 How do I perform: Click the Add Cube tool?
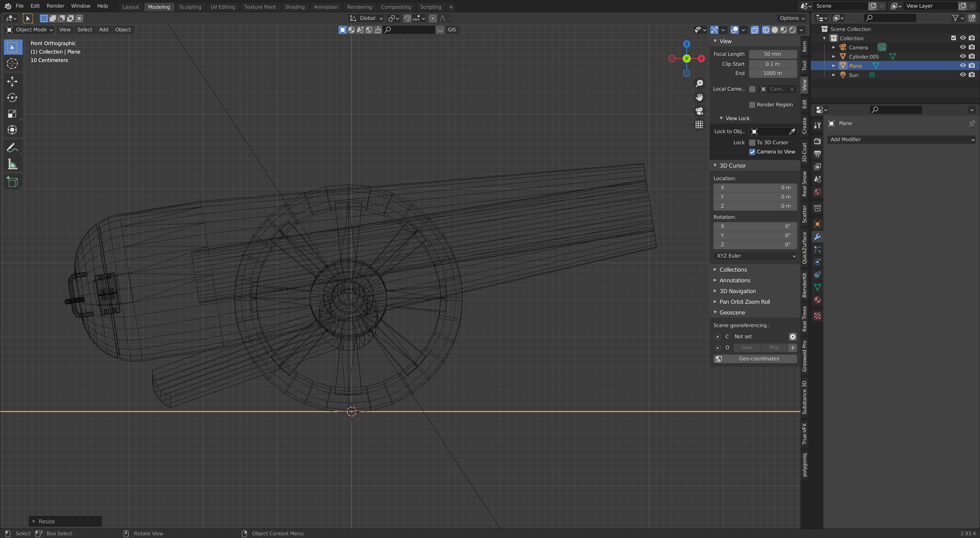pos(12,182)
